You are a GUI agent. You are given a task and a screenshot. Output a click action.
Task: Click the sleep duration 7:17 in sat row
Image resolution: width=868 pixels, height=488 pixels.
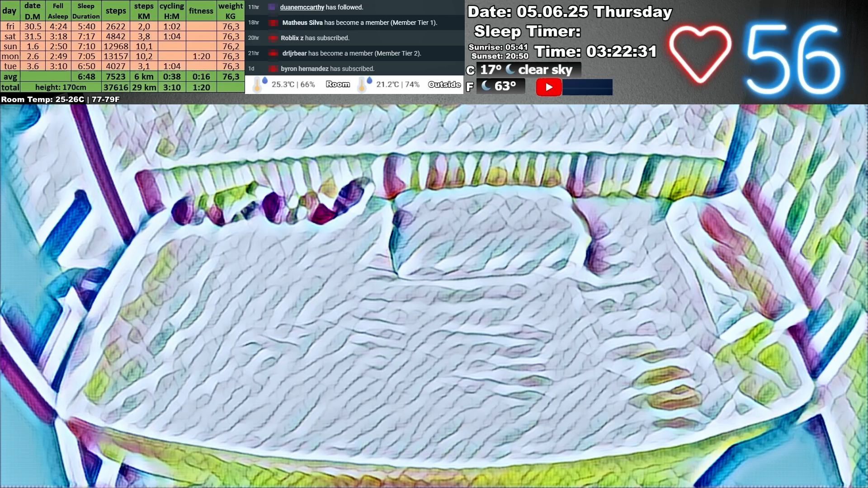(86, 36)
